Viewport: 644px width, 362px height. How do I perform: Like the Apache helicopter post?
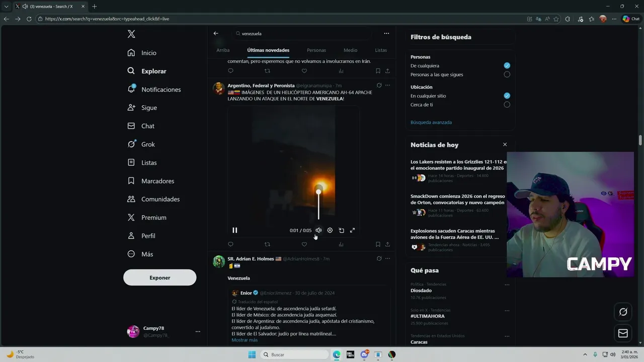click(304, 244)
